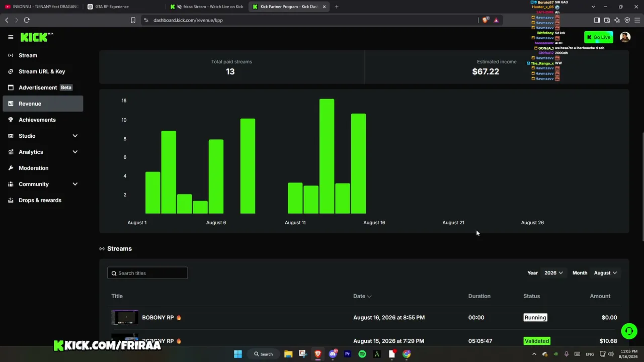The height and width of the screenshot is (362, 644).
Task: Expand the Community submenu
Action: pos(43,184)
